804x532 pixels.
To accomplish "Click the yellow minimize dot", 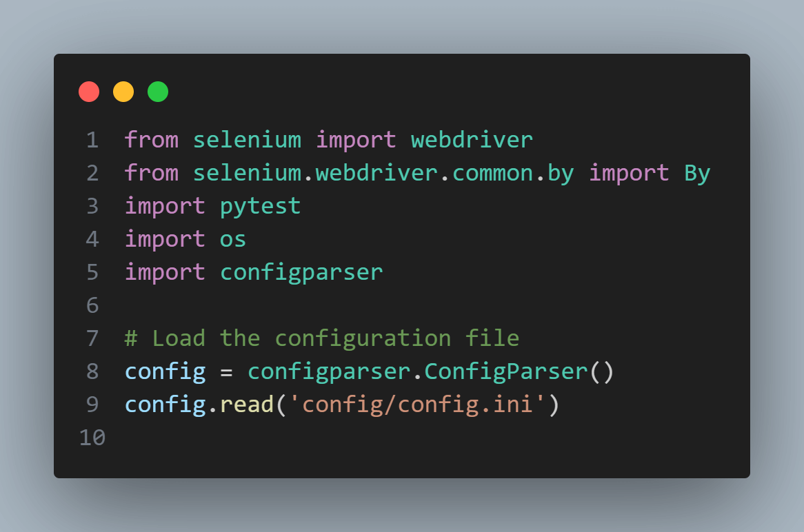I will 123,92.
